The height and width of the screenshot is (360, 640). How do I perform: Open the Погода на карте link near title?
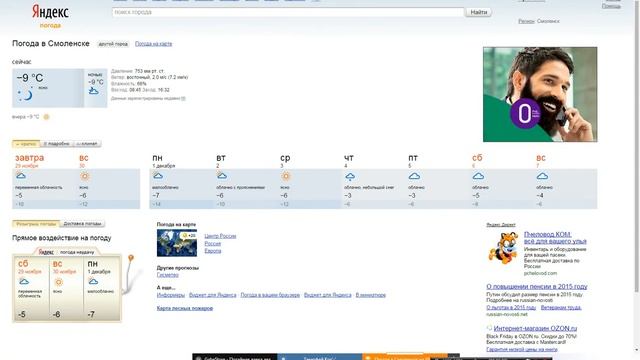153,44
